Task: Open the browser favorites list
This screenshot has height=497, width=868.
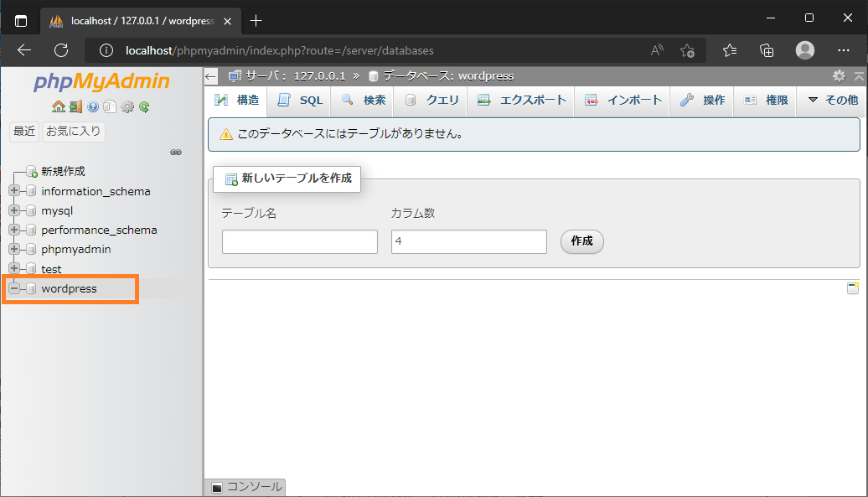Action: pyautogui.click(x=730, y=50)
